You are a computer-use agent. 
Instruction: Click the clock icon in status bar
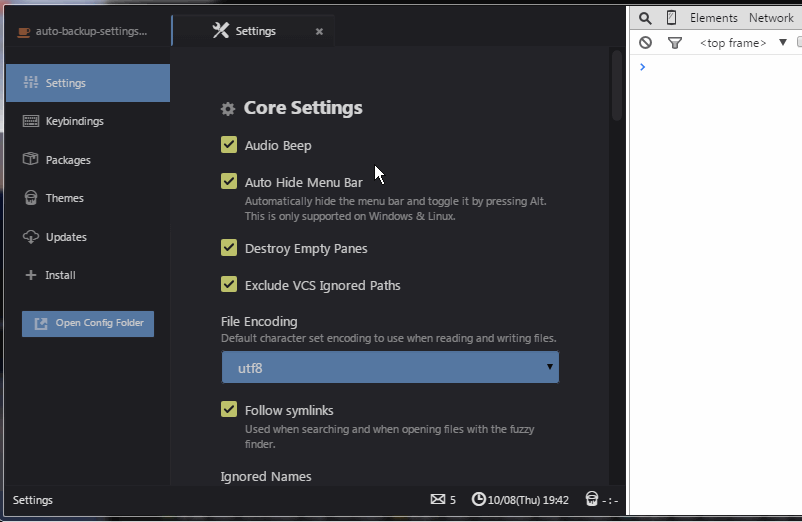coord(478,499)
